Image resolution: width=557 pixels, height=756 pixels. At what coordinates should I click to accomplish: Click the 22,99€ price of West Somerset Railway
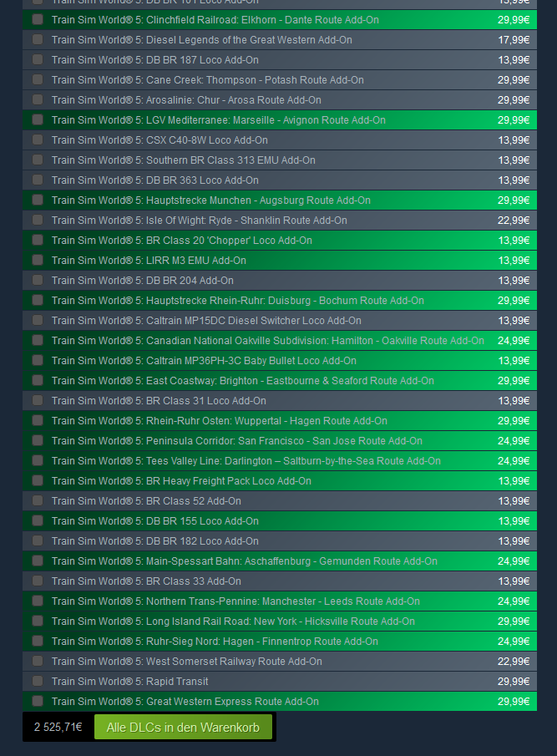[514, 662]
